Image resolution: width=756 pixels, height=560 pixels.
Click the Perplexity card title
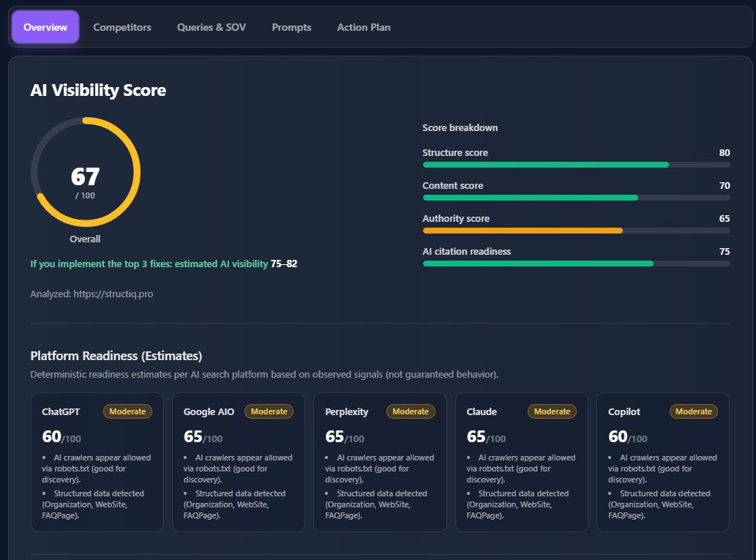[x=347, y=412]
